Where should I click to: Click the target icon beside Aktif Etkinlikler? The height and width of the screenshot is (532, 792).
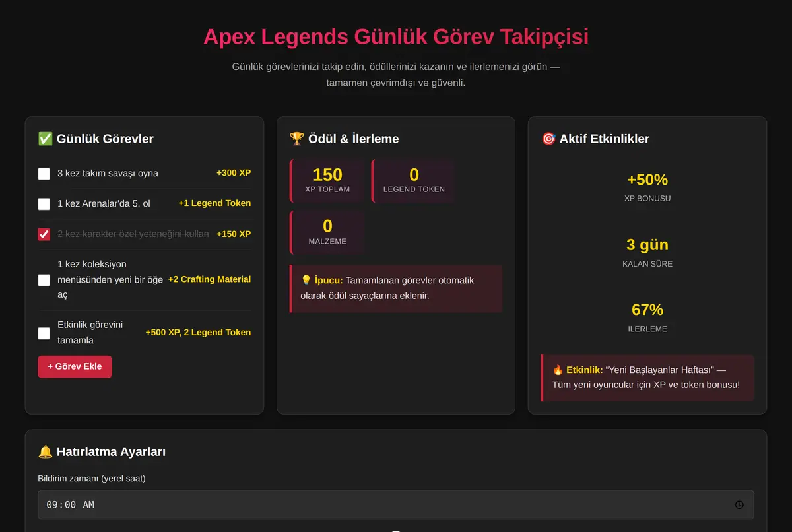pos(548,139)
